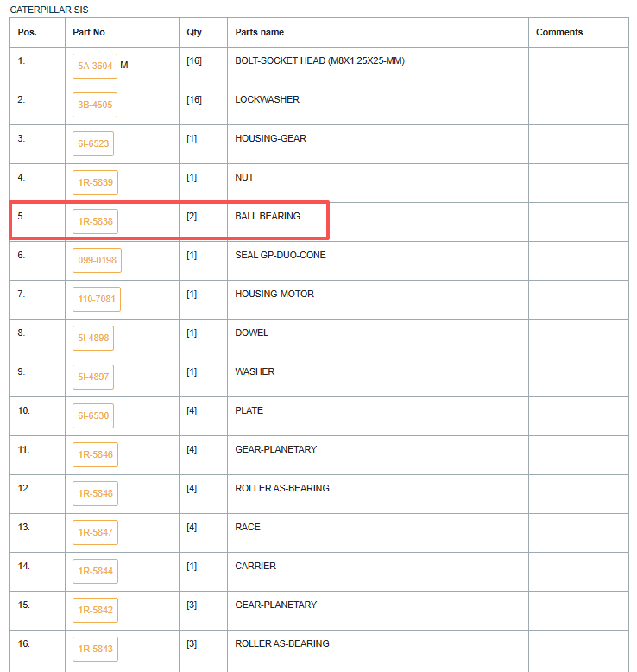Image resolution: width=637 pixels, height=672 pixels.
Task: Open the 1R-5844 carrier part
Action: (95, 571)
